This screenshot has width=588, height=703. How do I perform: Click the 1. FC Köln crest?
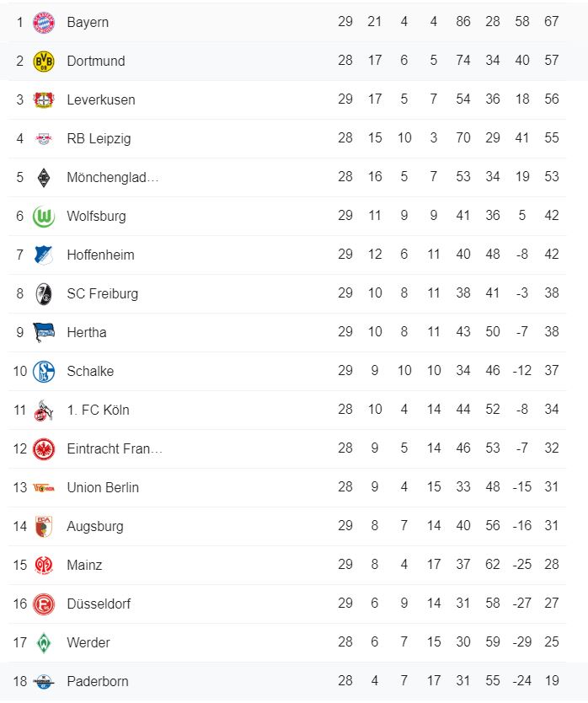coord(43,410)
